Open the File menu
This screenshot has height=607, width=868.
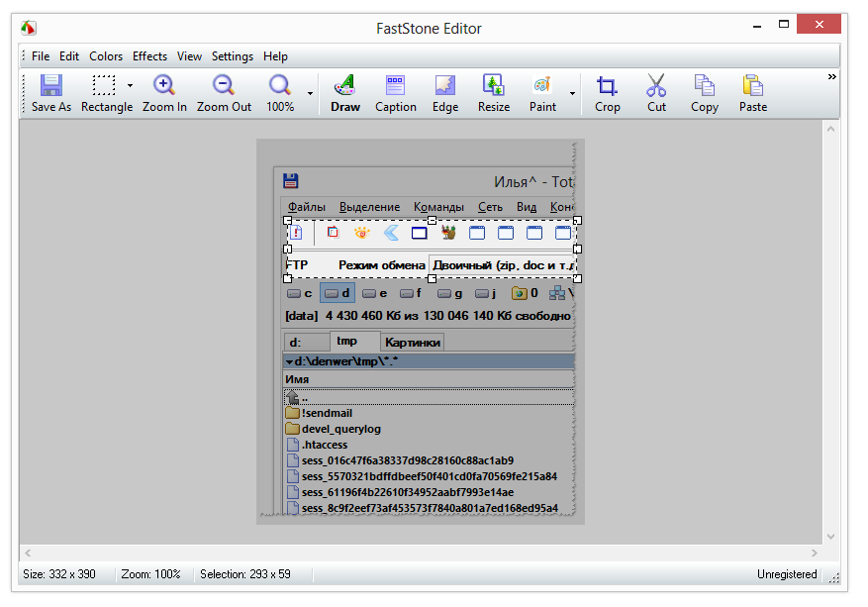click(41, 56)
